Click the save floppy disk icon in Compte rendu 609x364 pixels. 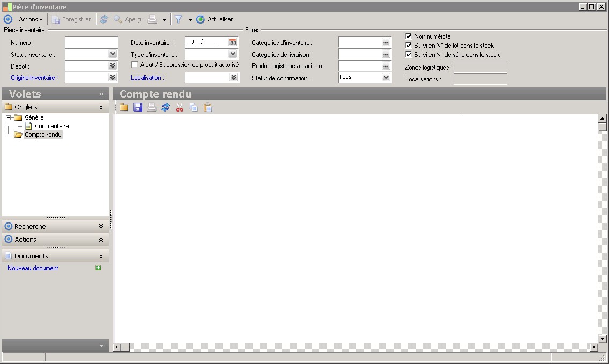click(138, 108)
